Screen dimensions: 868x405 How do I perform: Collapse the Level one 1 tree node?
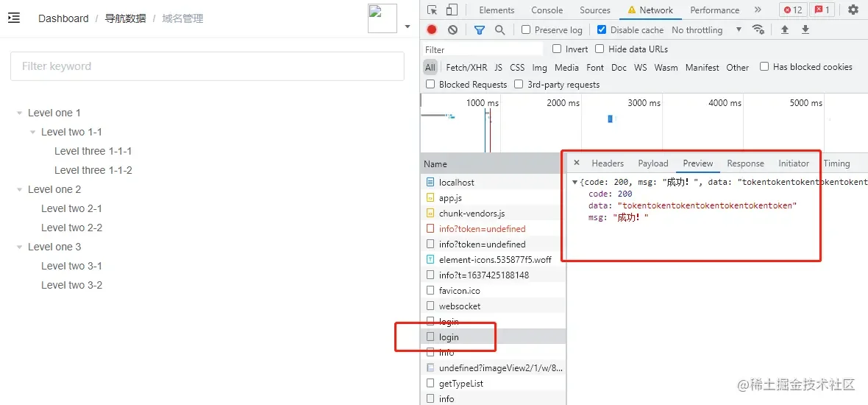point(20,113)
